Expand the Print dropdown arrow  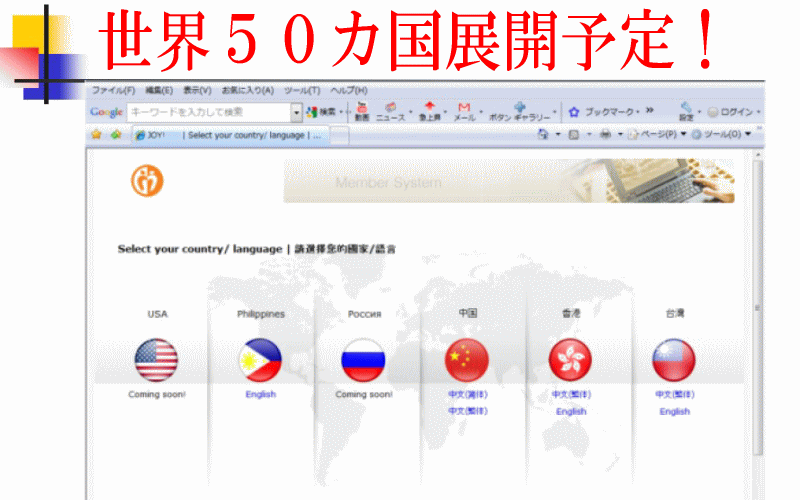[620, 134]
